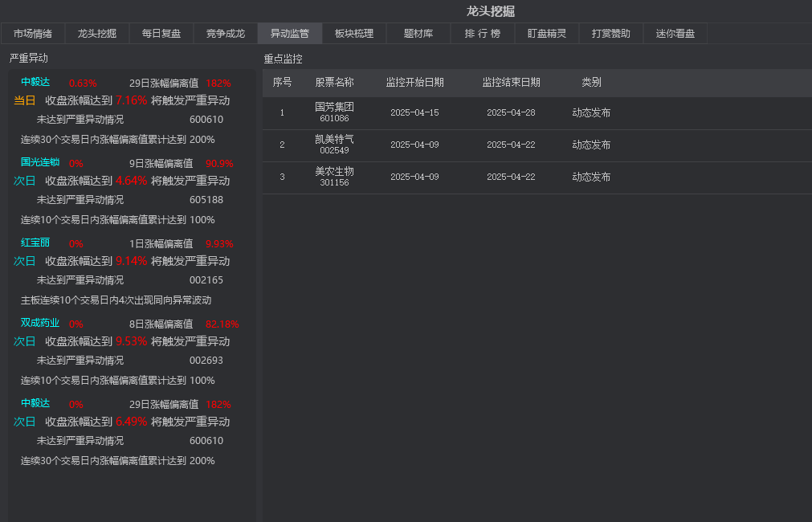Show the 排行榜 tab
Image resolution: width=812 pixels, height=522 pixels.
point(483,34)
